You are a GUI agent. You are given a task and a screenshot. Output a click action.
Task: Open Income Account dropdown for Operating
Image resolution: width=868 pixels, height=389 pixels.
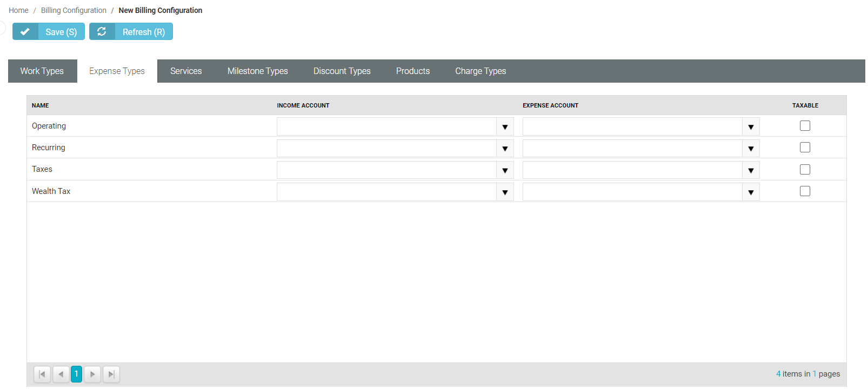tap(505, 127)
